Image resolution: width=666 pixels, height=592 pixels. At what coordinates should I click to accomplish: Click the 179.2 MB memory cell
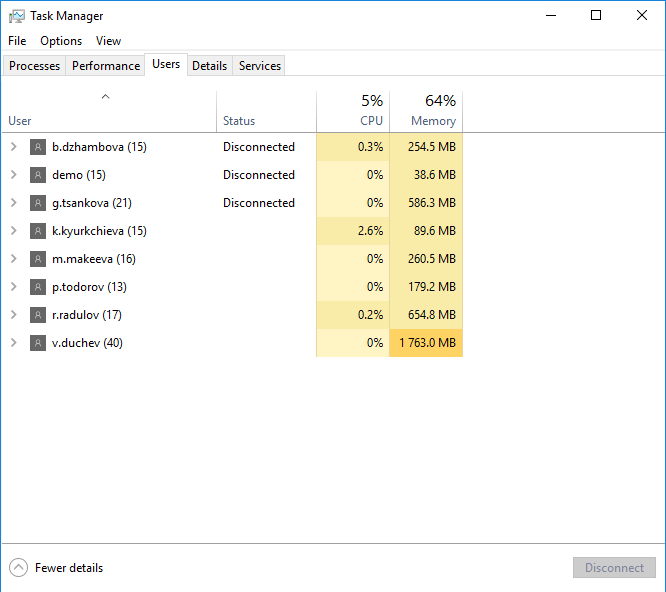click(x=426, y=287)
